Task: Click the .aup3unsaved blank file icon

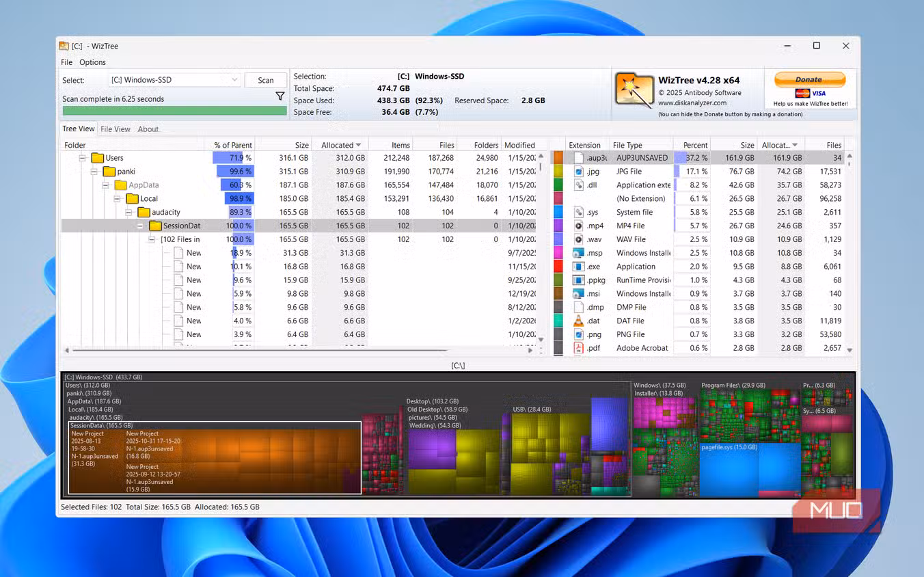Action: [x=578, y=158]
